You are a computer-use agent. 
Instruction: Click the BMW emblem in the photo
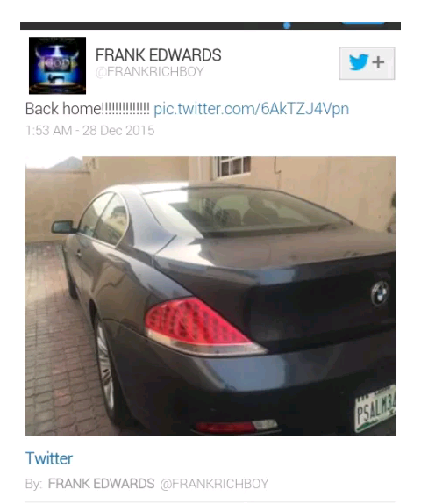[x=380, y=292]
